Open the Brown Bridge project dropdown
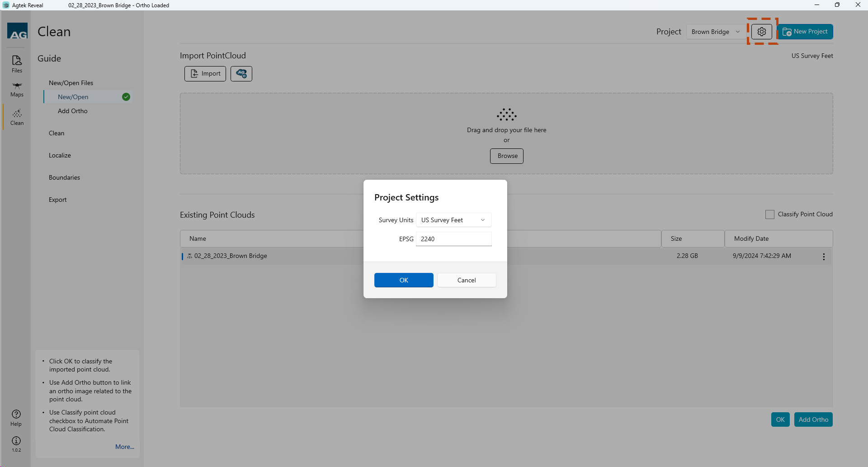 pos(715,32)
